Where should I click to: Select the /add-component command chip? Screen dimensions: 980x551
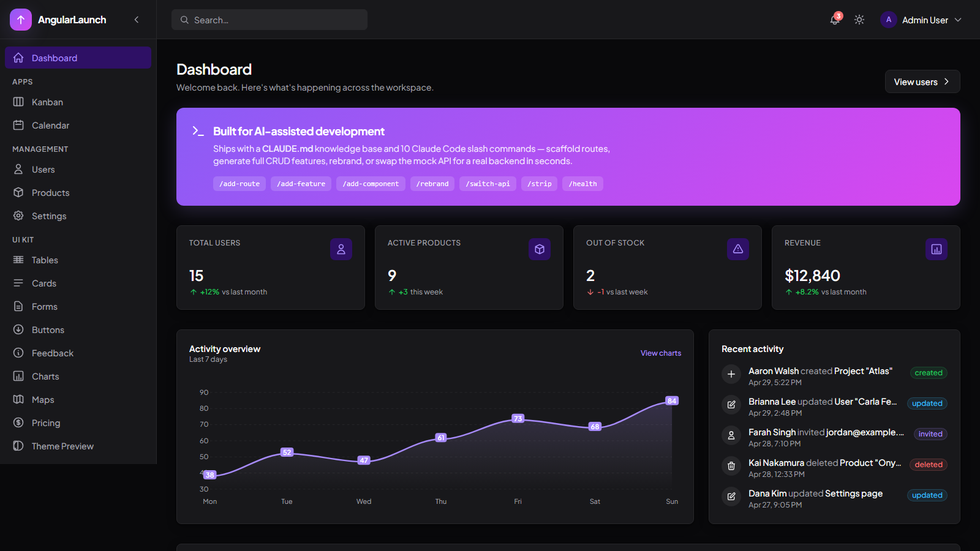tap(371, 184)
